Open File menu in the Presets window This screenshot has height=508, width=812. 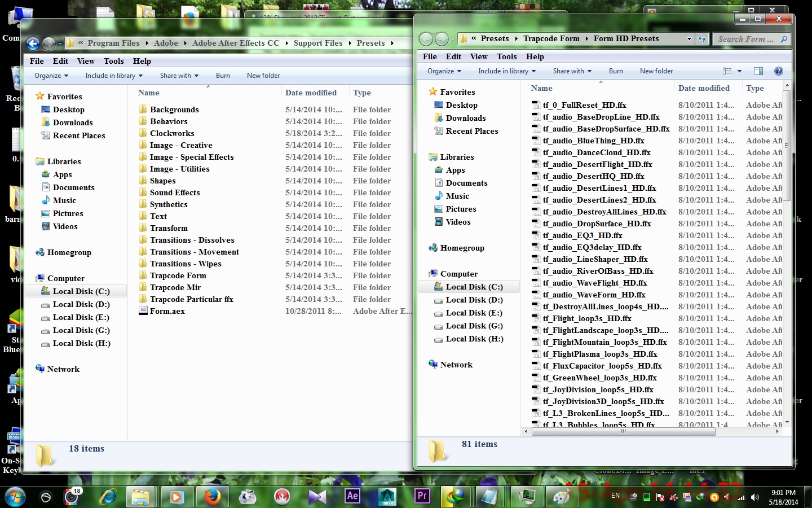[37, 61]
